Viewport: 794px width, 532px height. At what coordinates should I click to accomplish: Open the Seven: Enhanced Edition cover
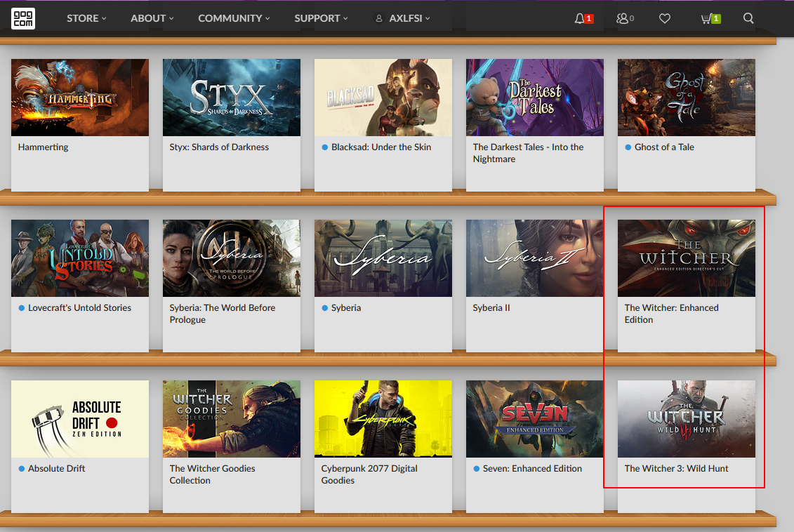click(535, 419)
